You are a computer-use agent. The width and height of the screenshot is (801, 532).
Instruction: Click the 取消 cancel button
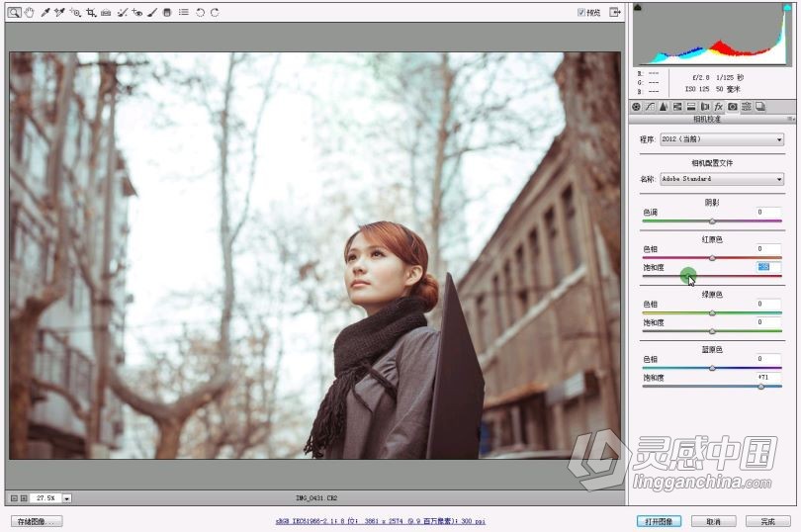713,521
